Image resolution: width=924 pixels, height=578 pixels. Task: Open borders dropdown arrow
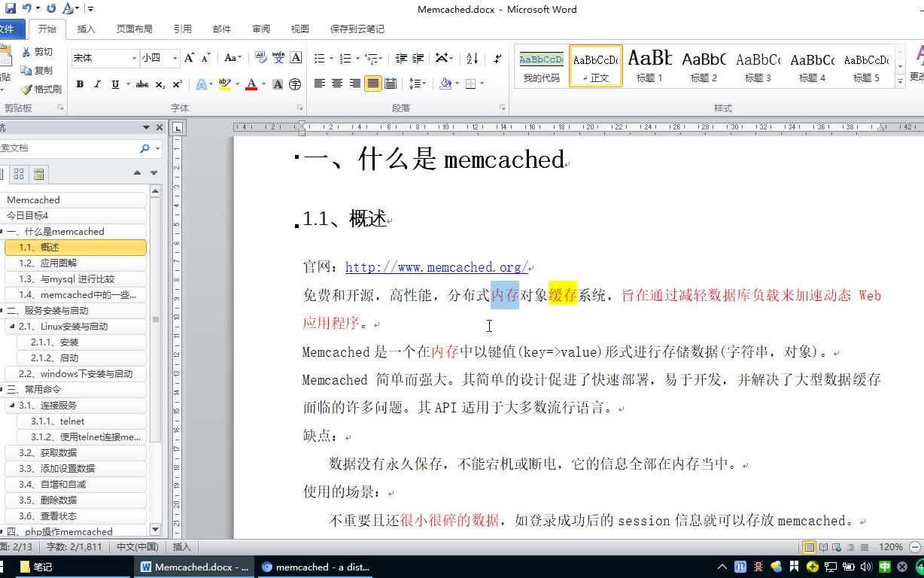(482, 84)
